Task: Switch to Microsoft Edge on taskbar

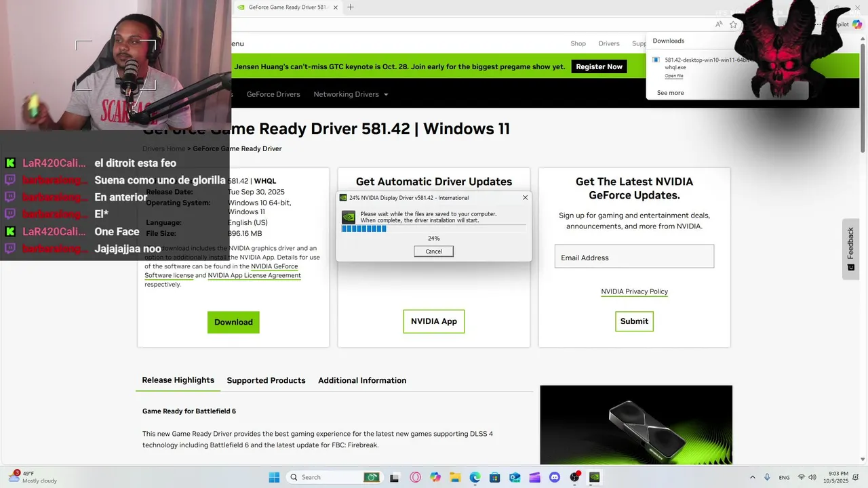Action: (x=475, y=477)
